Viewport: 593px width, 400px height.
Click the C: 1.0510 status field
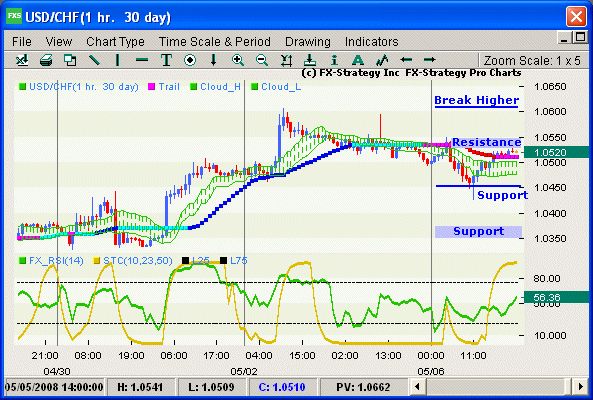tap(282, 387)
